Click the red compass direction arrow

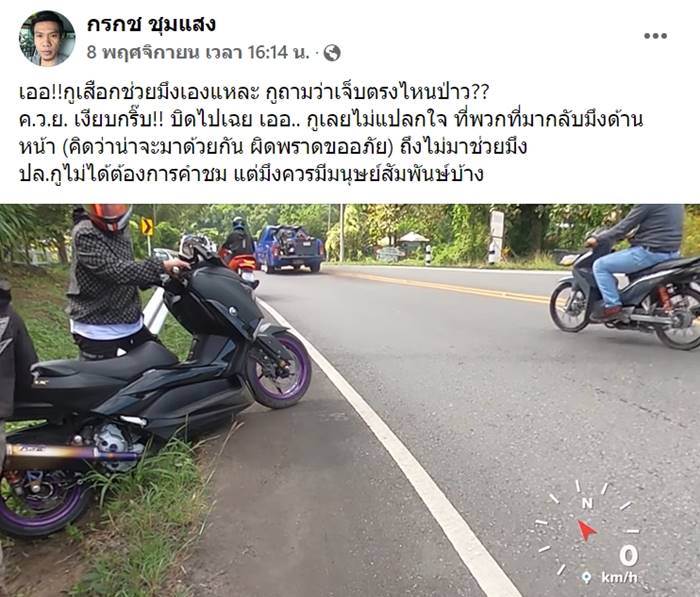(x=587, y=530)
